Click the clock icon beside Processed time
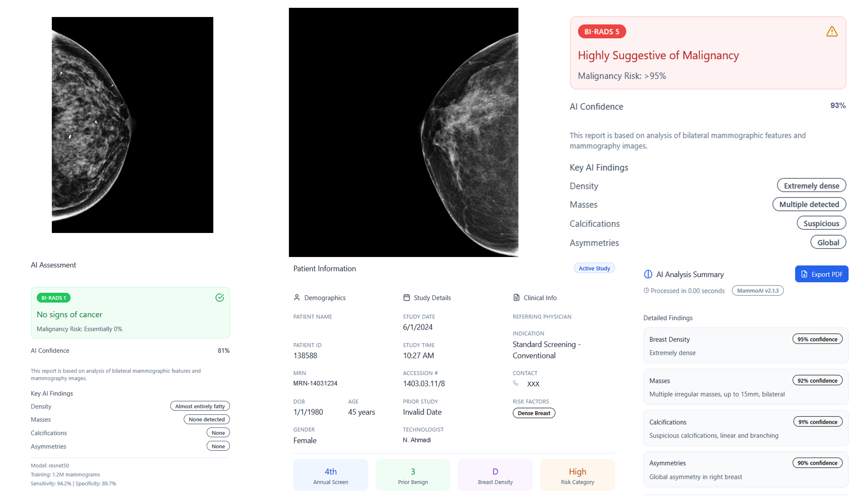Screen dimensions: 867x504 pyautogui.click(x=646, y=291)
